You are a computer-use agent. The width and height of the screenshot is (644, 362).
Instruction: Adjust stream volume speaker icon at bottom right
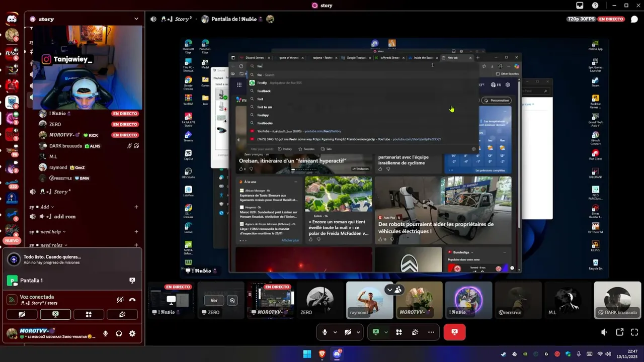[x=604, y=332]
